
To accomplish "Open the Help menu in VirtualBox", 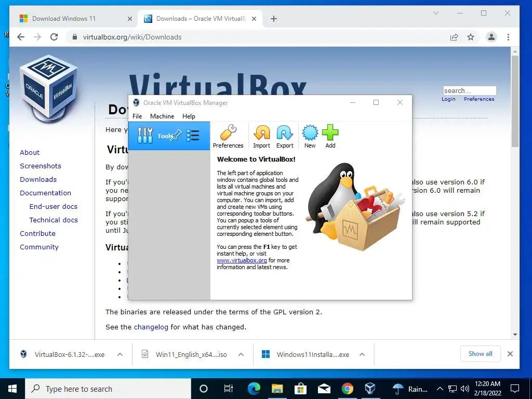I will 189,116.
